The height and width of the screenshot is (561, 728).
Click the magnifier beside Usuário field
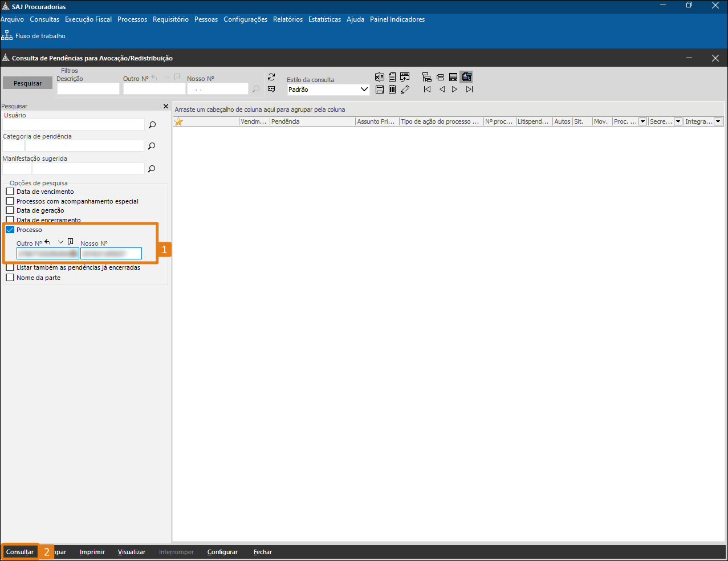tap(152, 125)
